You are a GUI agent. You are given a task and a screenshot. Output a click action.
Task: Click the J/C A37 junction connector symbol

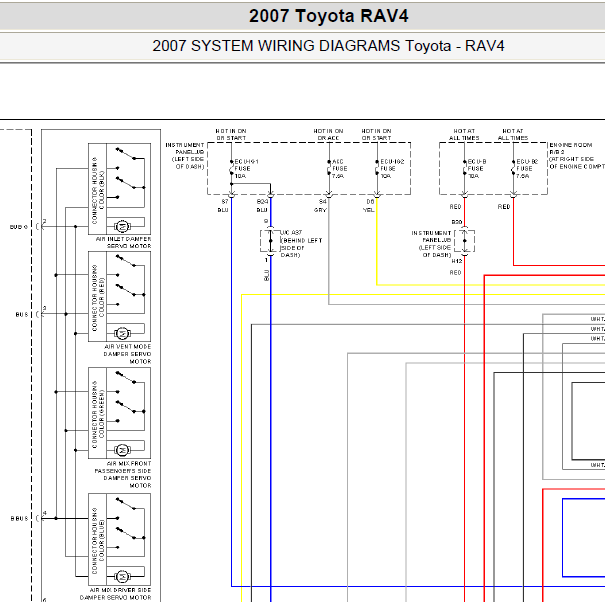(x=270, y=241)
